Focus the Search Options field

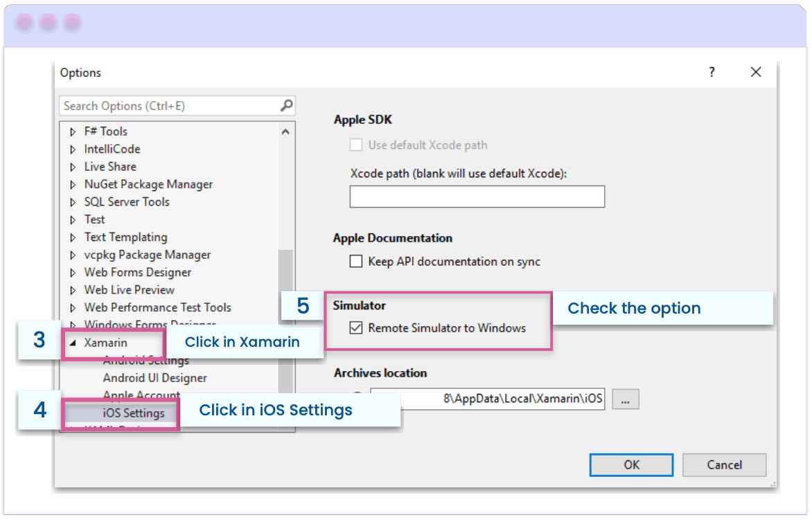point(177,105)
